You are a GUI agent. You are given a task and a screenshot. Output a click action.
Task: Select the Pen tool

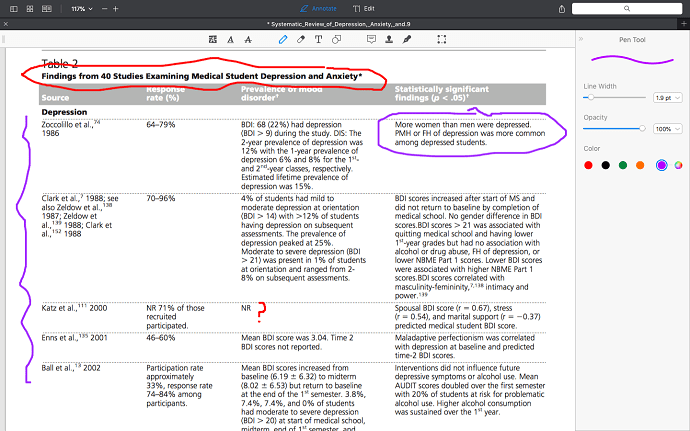[283, 40]
